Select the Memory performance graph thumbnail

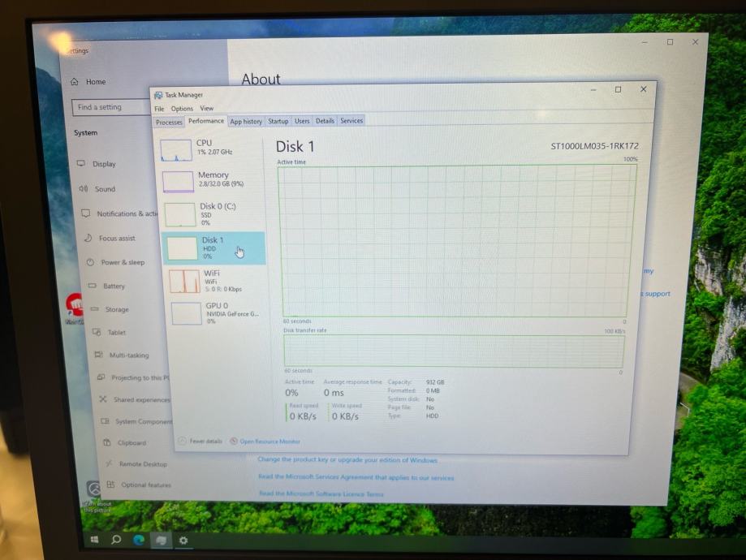(x=178, y=182)
